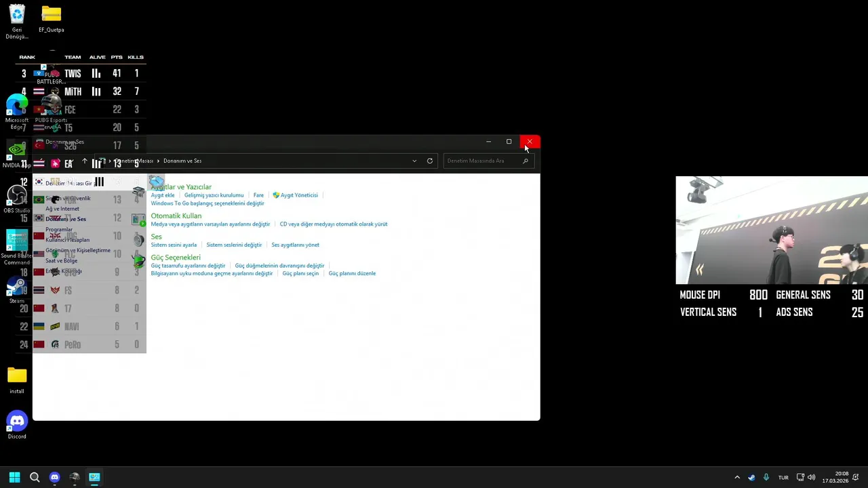The height and width of the screenshot is (488, 868).
Task: Select Saat ve Bölge in sidebar
Action: [61, 261]
